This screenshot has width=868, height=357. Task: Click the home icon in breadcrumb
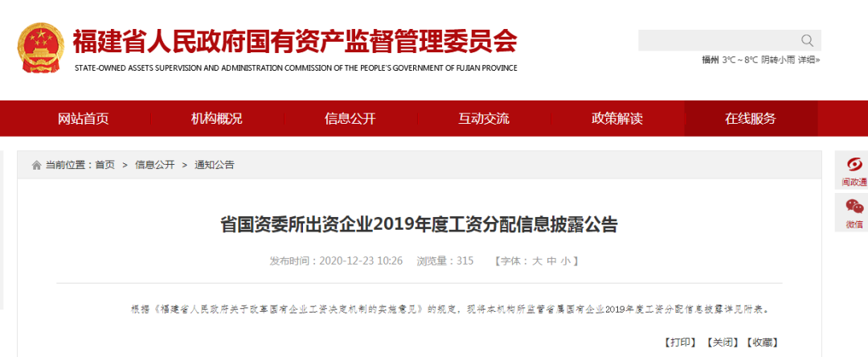(x=36, y=165)
